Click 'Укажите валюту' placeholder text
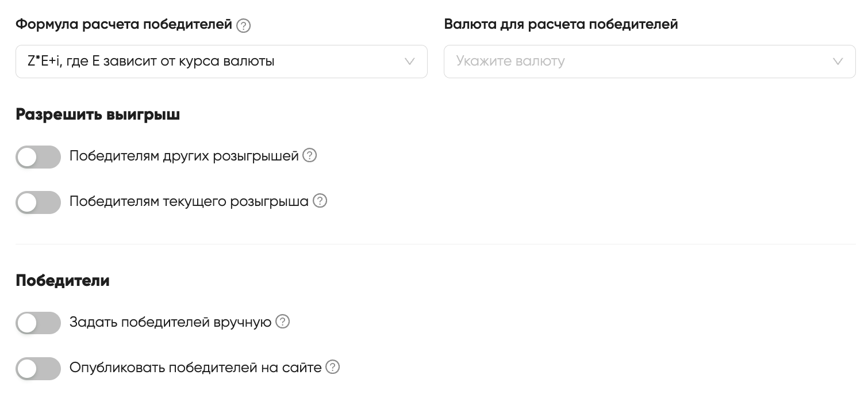 [510, 61]
